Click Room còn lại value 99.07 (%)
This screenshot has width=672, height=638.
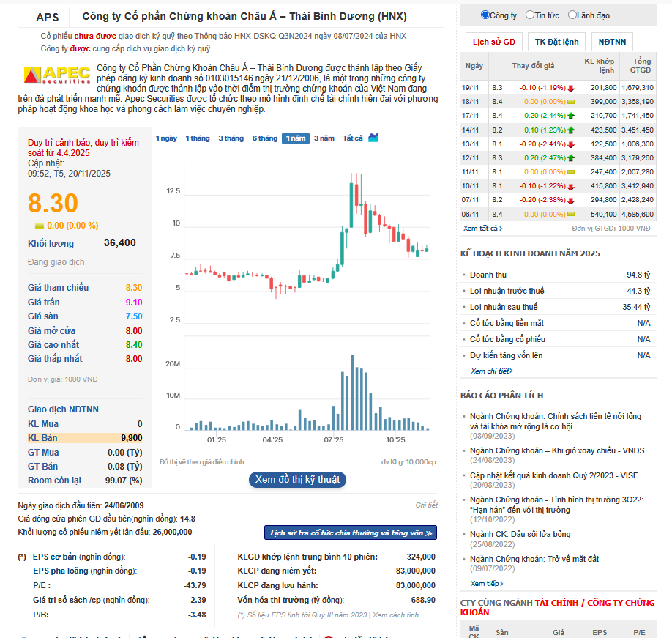(x=124, y=481)
